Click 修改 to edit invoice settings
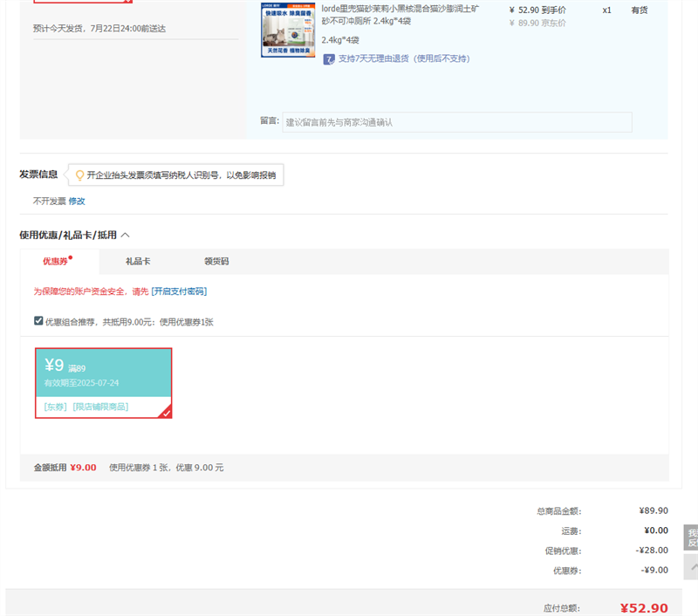 tap(77, 202)
